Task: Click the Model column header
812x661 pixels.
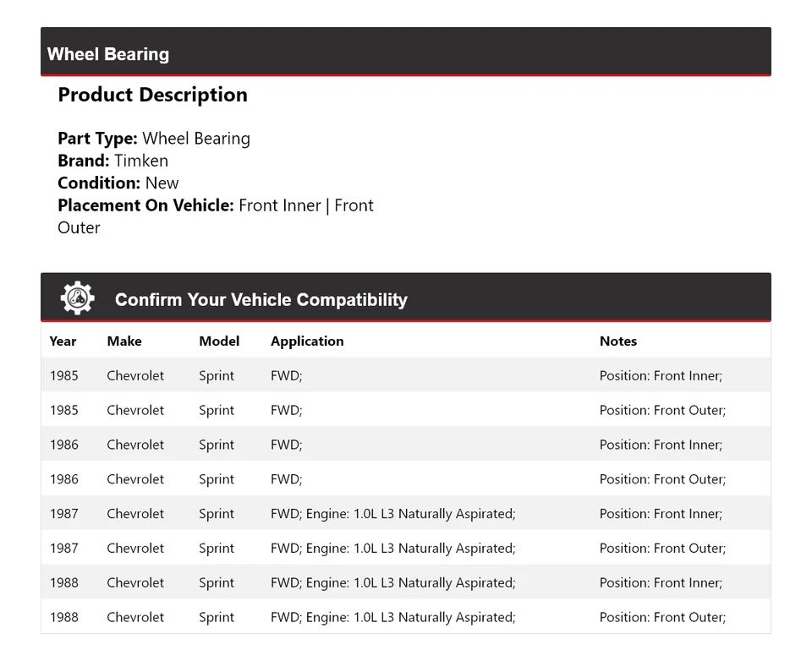Action: tap(219, 341)
